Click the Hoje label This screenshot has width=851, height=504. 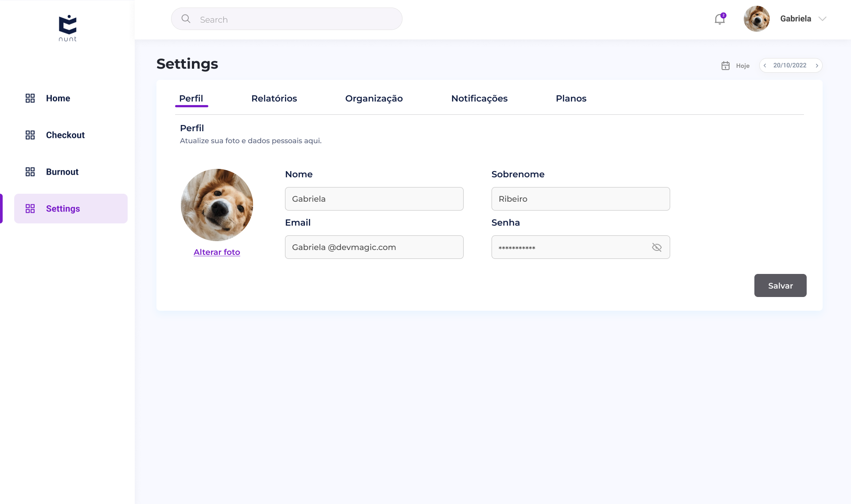(743, 66)
